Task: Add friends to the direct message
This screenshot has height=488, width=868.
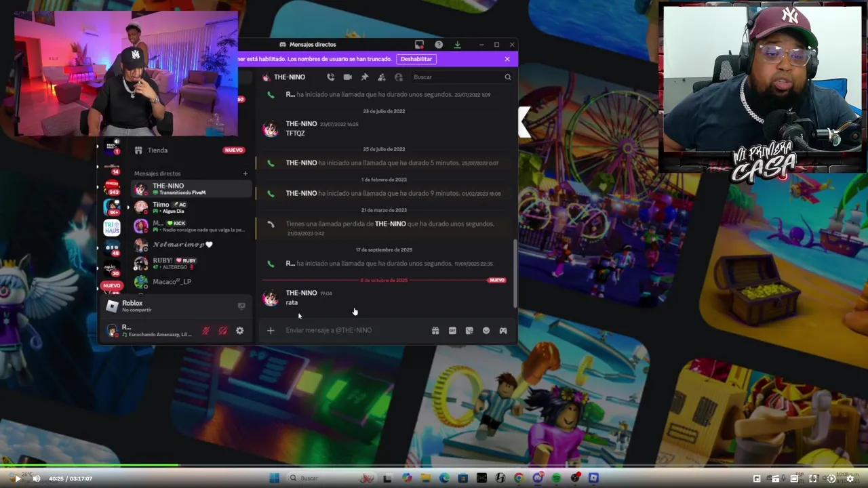Action: [381, 77]
